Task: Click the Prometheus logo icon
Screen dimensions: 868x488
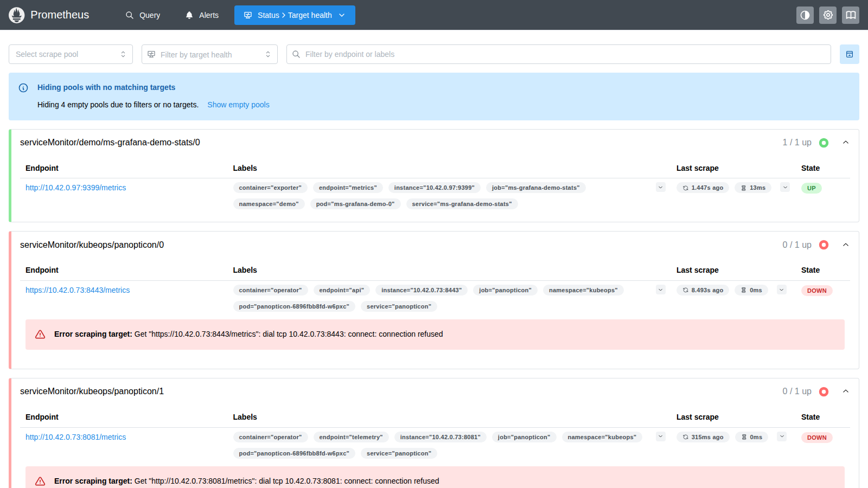Action: click(17, 15)
